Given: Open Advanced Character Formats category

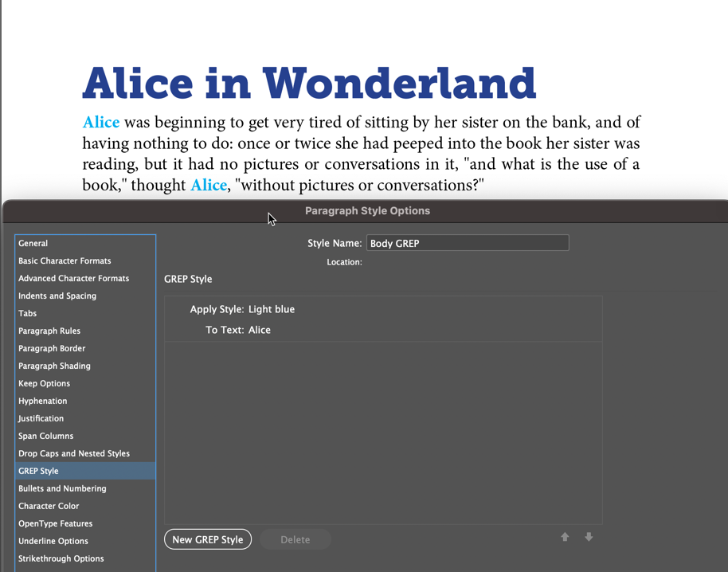Looking at the screenshot, I should (x=85, y=279).
